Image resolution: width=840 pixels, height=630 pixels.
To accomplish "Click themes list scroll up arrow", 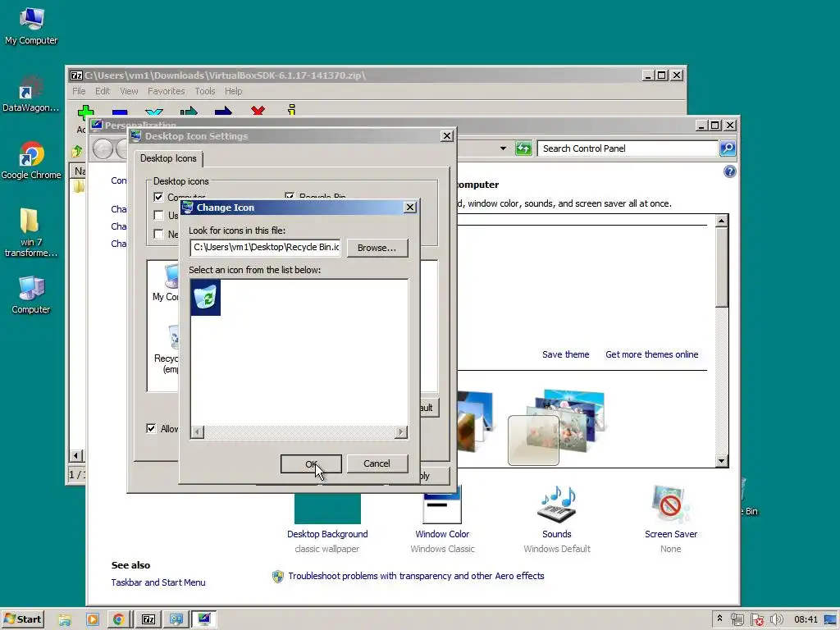I will tap(722, 221).
